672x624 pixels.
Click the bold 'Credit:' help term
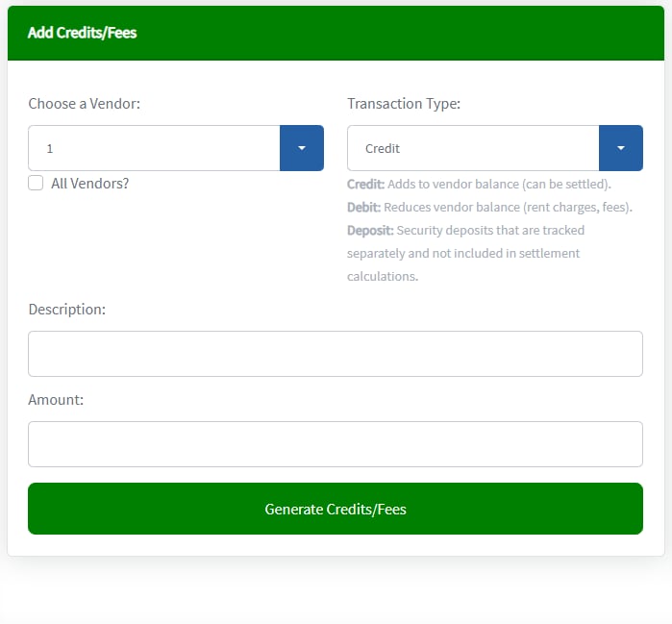click(x=365, y=184)
